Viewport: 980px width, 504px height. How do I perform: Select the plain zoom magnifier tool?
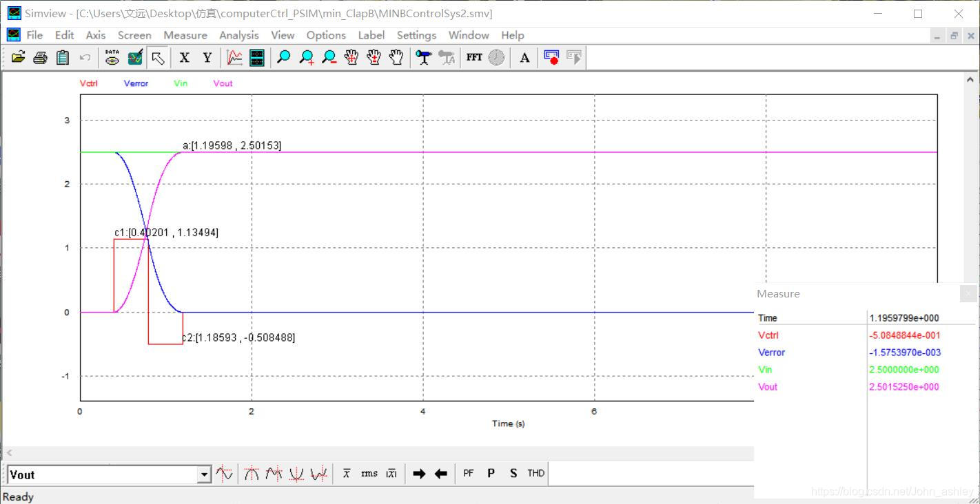click(x=283, y=58)
